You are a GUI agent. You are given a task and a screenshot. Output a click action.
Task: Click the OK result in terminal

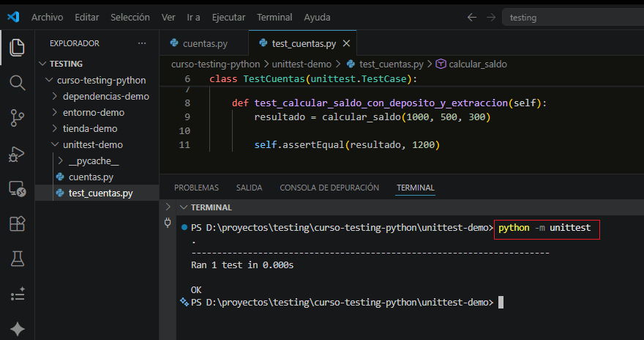196,290
